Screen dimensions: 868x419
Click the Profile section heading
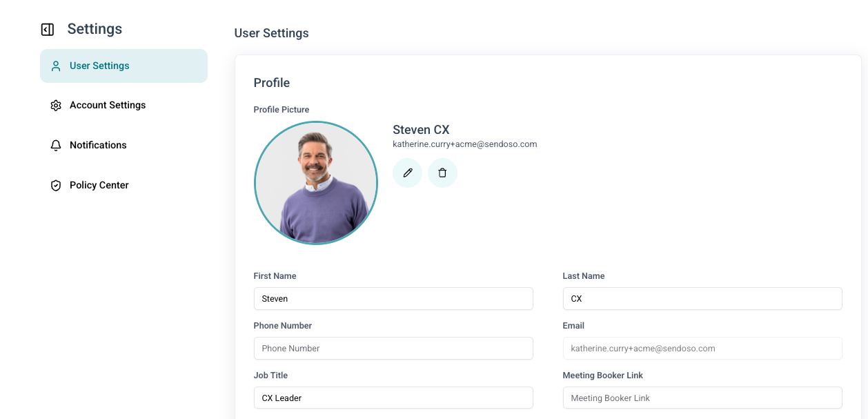[272, 83]
